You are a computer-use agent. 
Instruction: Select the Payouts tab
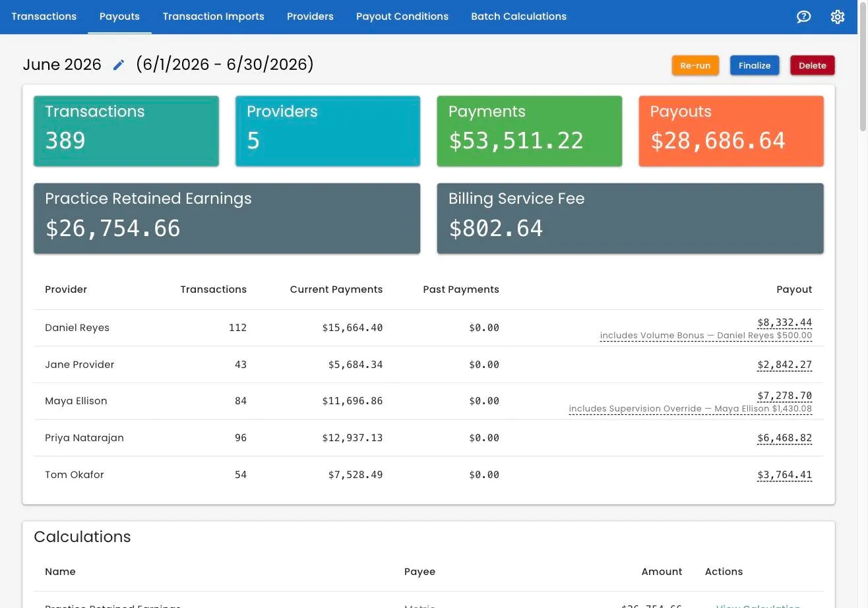point(119,16)
